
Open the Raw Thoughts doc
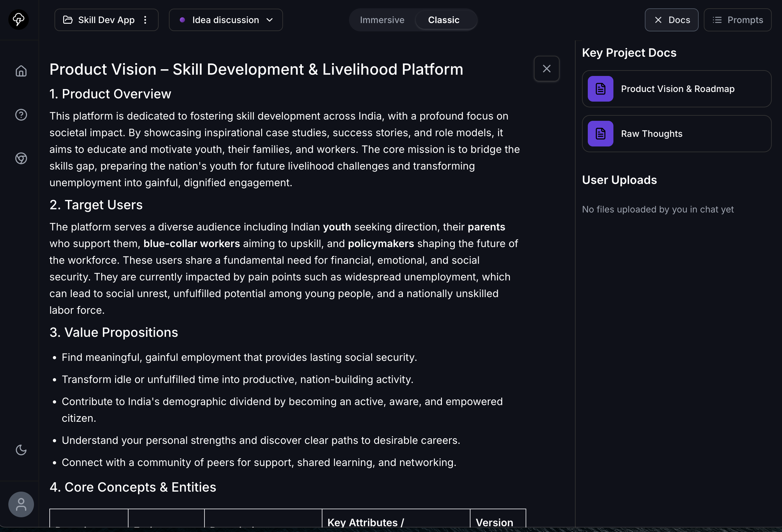click(652, 134)
